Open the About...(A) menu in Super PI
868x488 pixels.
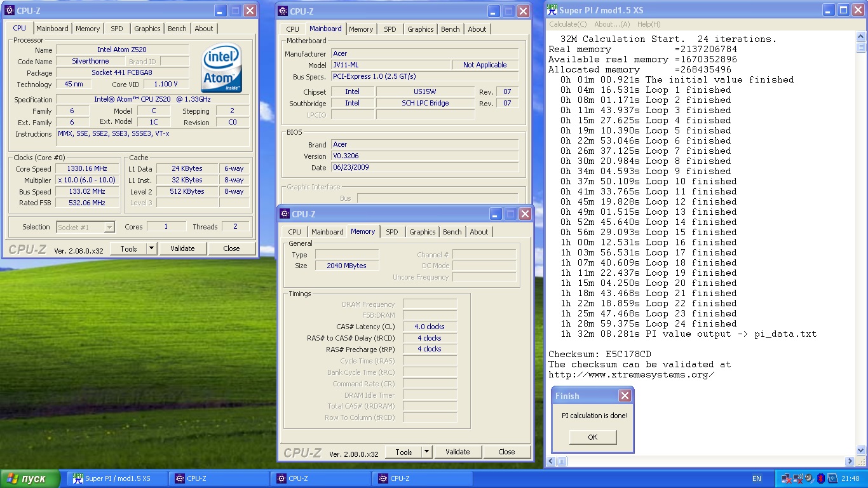click(x=612, y=24)
